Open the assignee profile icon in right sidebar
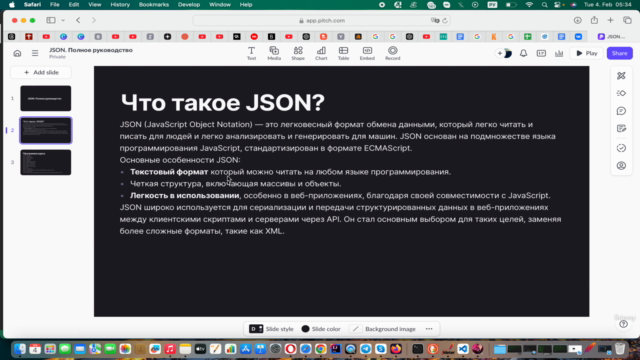640x360 pixels. 621,166
